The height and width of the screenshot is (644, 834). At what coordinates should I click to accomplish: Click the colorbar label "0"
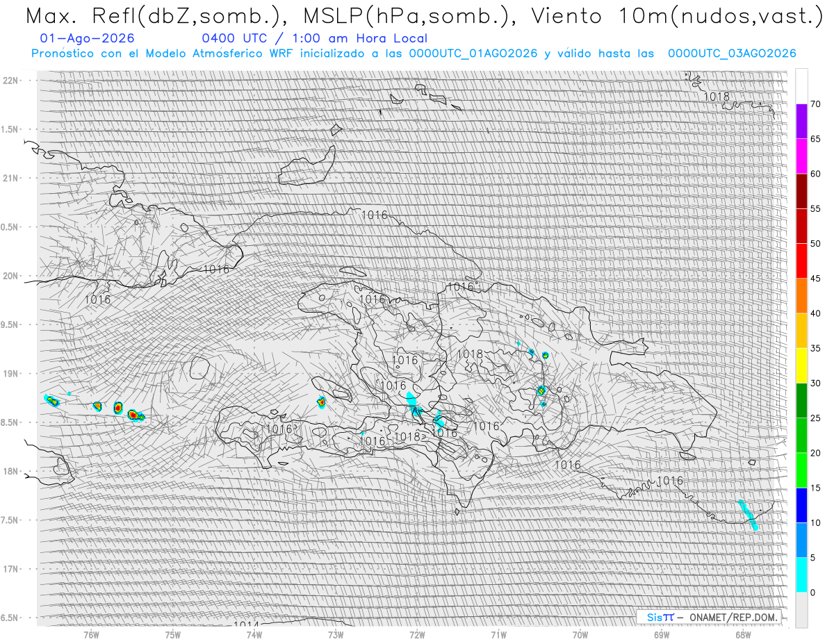click(812, 592)
